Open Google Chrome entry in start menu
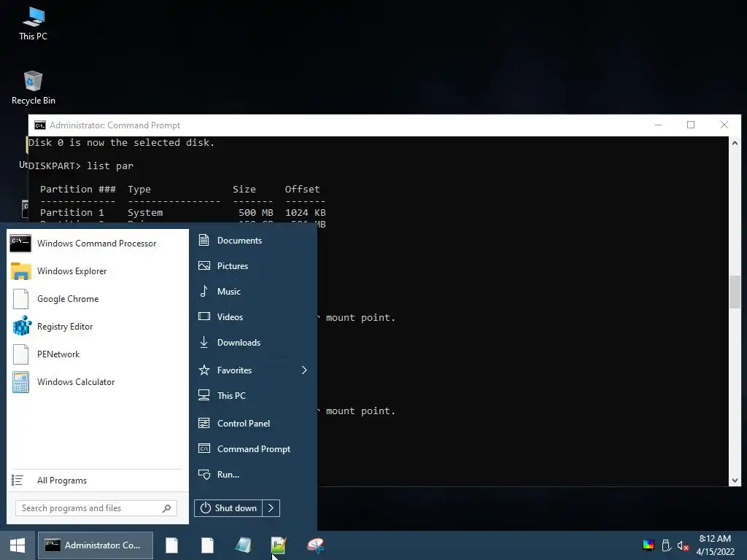Screen dimensions: 747x560 click(x=97, y=298)
